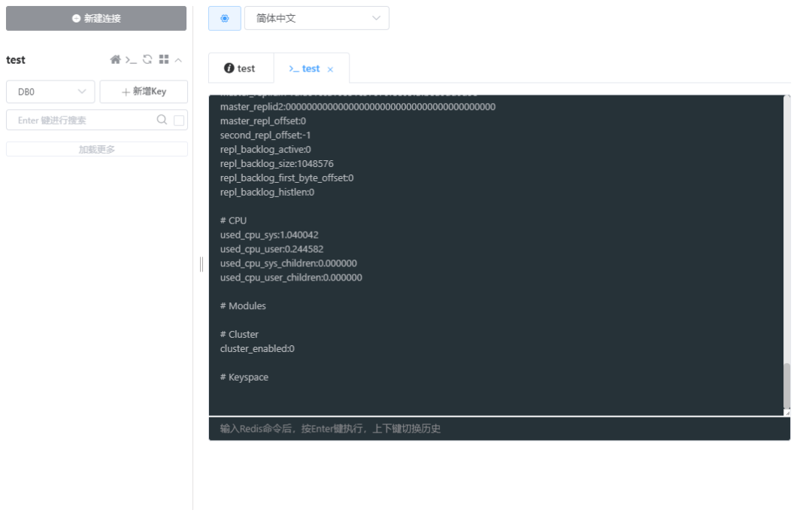Click the console output scrollbar thumb

(x=786, y=385)
